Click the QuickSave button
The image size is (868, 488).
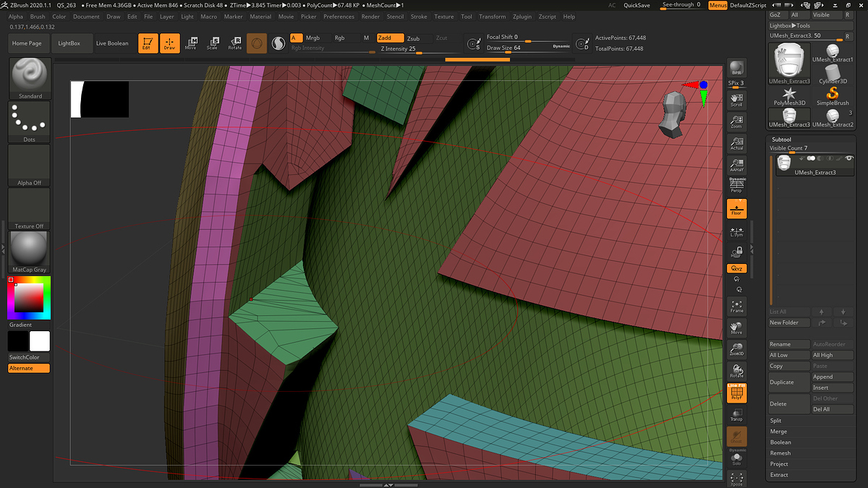point(637,5)
